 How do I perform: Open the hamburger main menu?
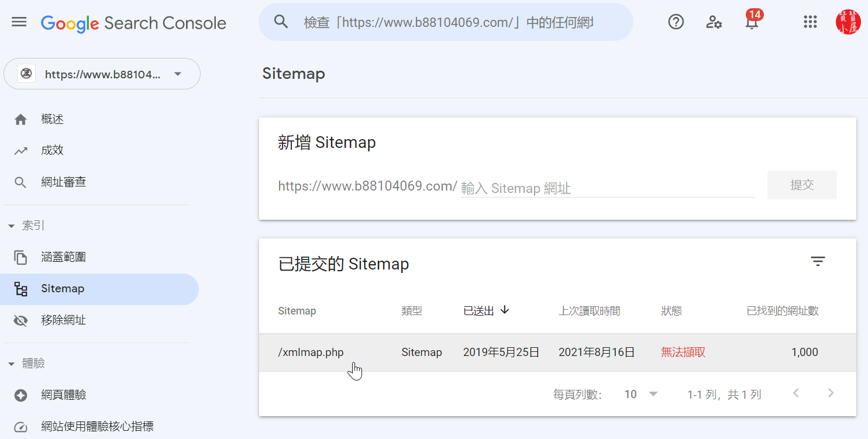tap(19, 22)
